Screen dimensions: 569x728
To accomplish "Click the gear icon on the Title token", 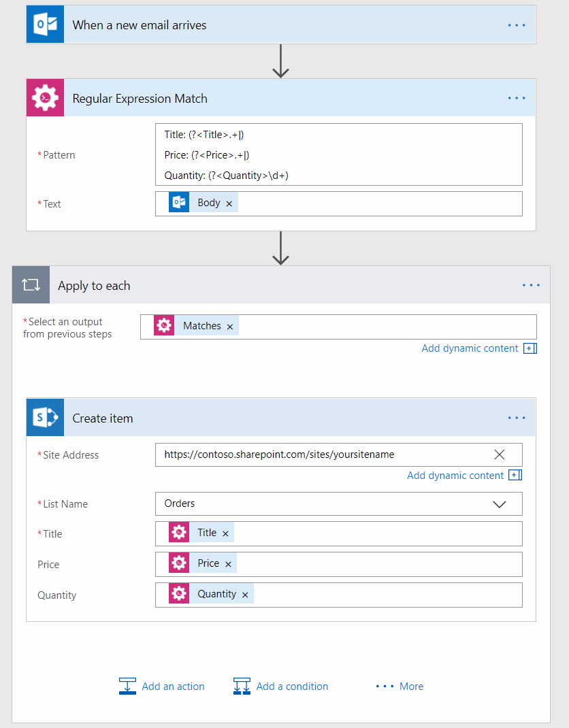I will coord(178,533).
